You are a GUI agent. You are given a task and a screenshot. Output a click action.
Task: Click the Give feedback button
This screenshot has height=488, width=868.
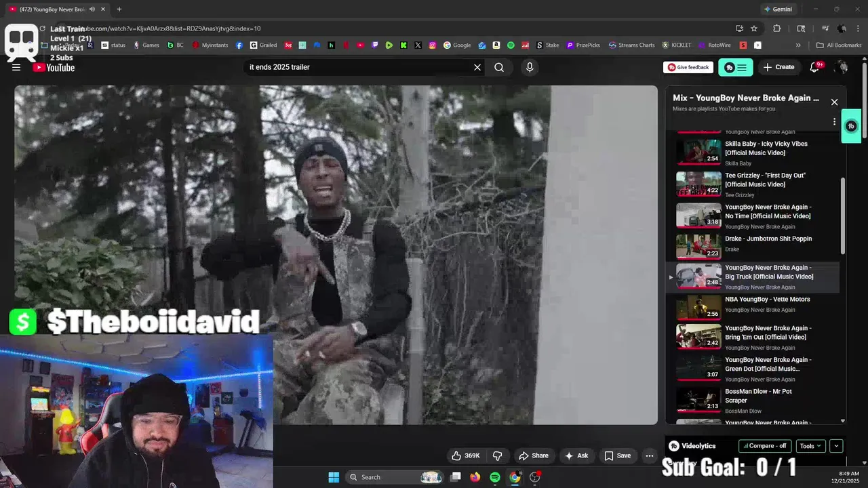click(689, 67)
